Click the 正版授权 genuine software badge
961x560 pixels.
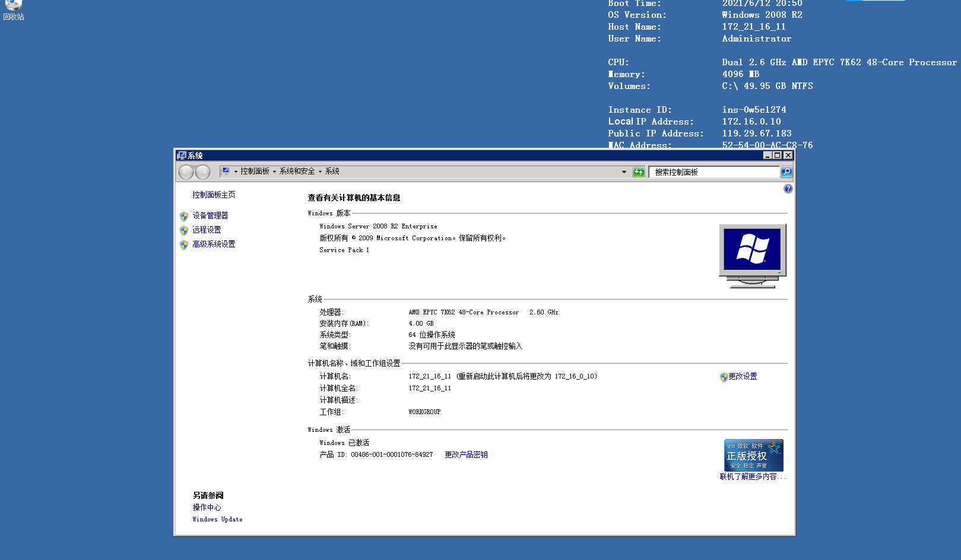pos(754,455)
